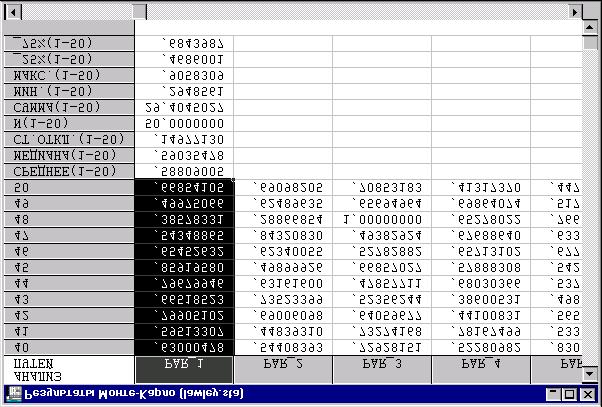
Task: Click the 75%(1-50) value under PAR_1
Action: pos(184,43)
